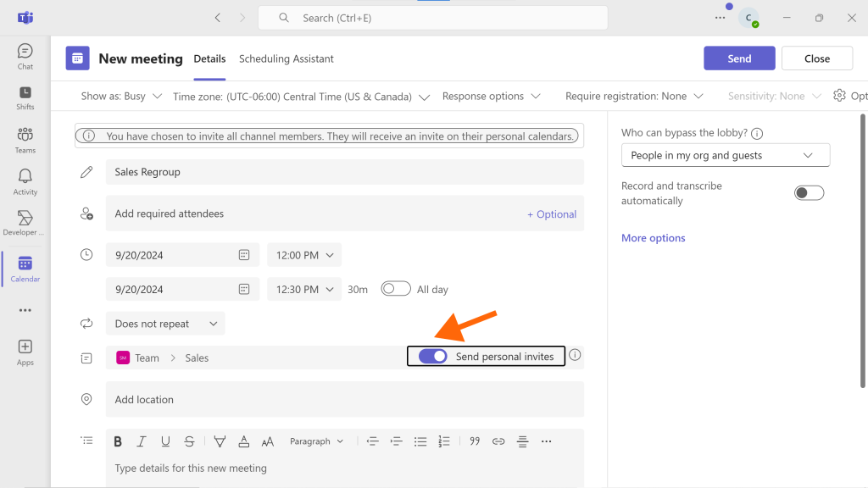Change the 12:30 PM end time

pyautogui.click(x=304, y=290)
